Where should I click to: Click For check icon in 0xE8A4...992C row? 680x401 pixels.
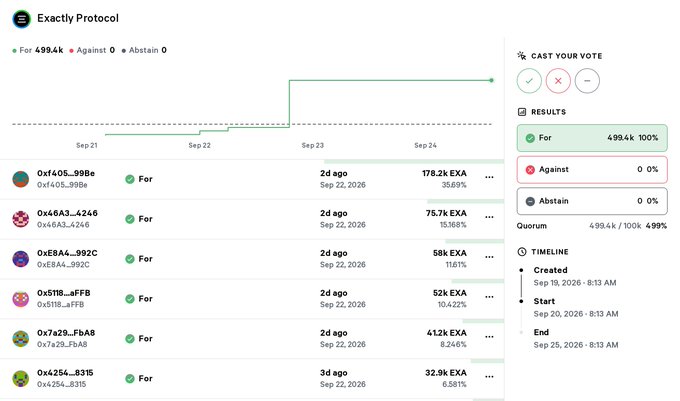tap(130, 259)
